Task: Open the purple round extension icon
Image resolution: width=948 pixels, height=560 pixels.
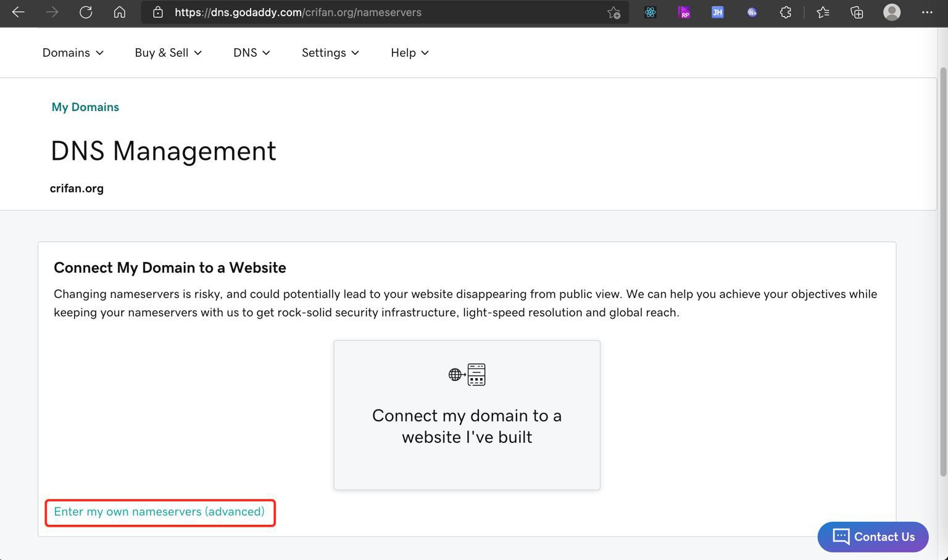Action: coord(752,12)
